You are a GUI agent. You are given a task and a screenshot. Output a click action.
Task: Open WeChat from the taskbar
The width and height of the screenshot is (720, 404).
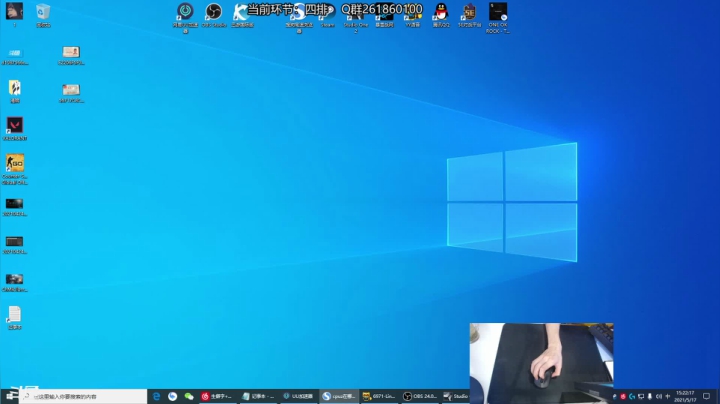point(189,396)
